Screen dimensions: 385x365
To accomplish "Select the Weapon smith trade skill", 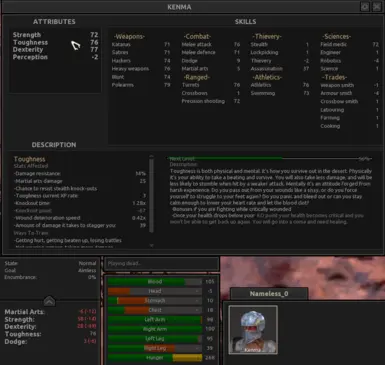I will point(349,85).
